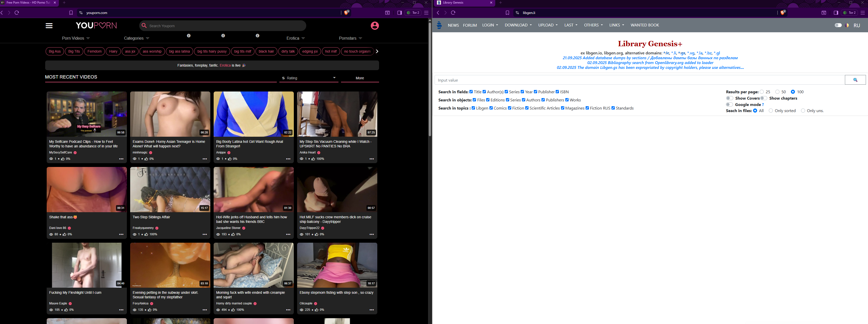
Task: Open the Rating sort dropdown
Action: pyautogui.click(x=308, y=78)
